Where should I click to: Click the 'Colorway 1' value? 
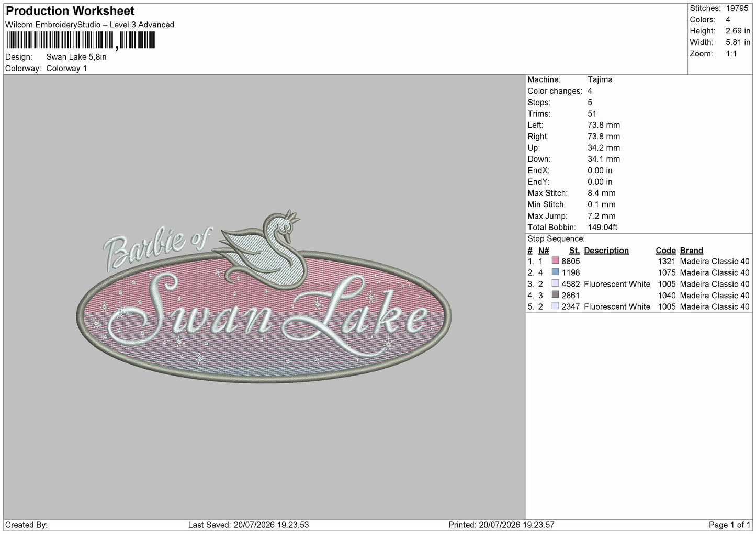point(66,69)
